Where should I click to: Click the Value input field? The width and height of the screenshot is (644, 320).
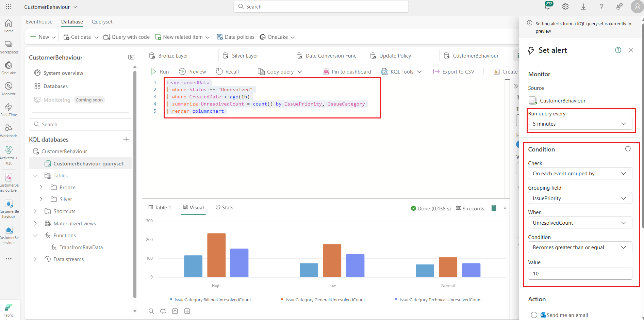click(x=580, y=273)
